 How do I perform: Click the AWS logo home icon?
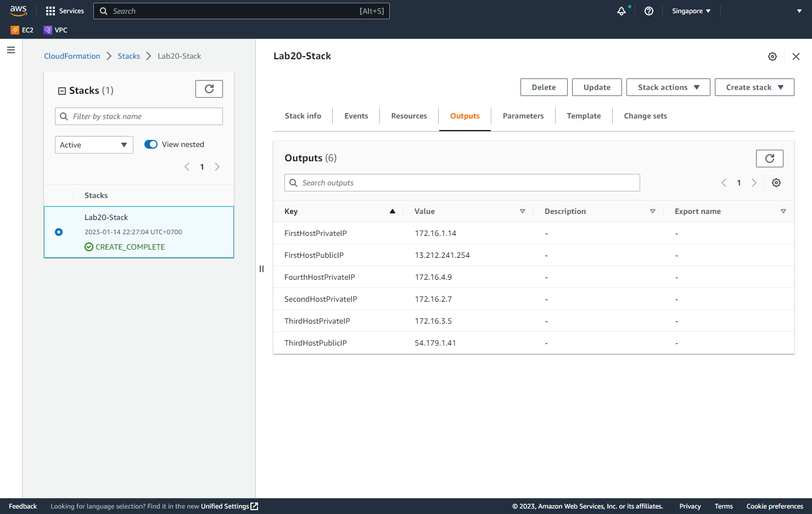pos(18,11)
